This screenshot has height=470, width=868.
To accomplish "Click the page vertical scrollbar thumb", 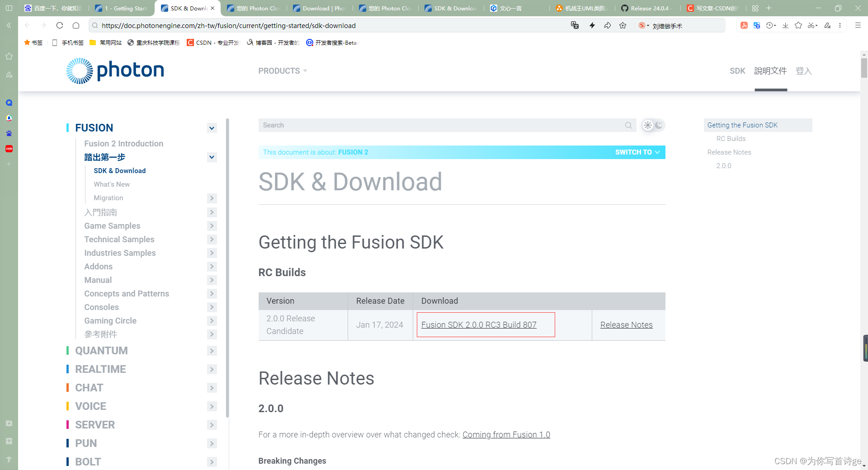I will [864, 68].
